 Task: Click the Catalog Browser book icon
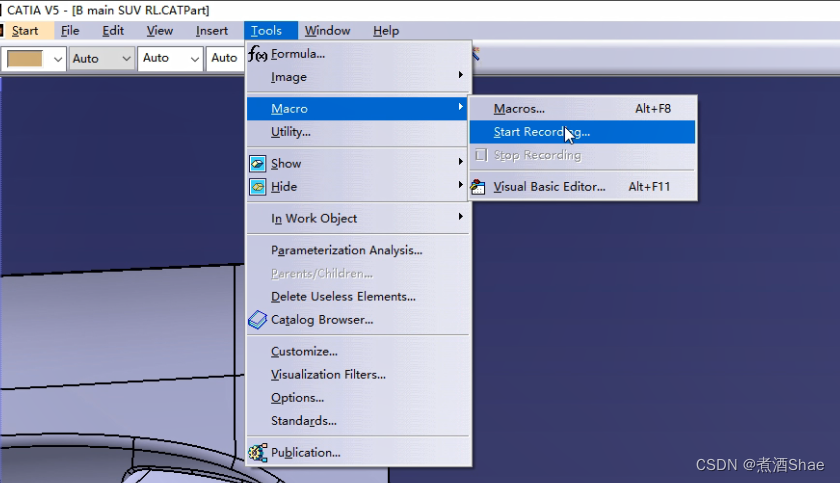click(x=258, y=320)
